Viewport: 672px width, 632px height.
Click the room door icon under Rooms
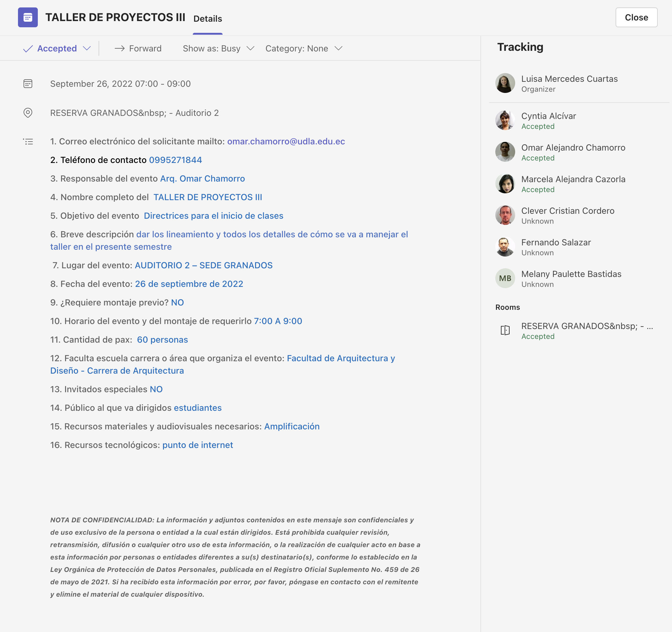click(505, 330)
